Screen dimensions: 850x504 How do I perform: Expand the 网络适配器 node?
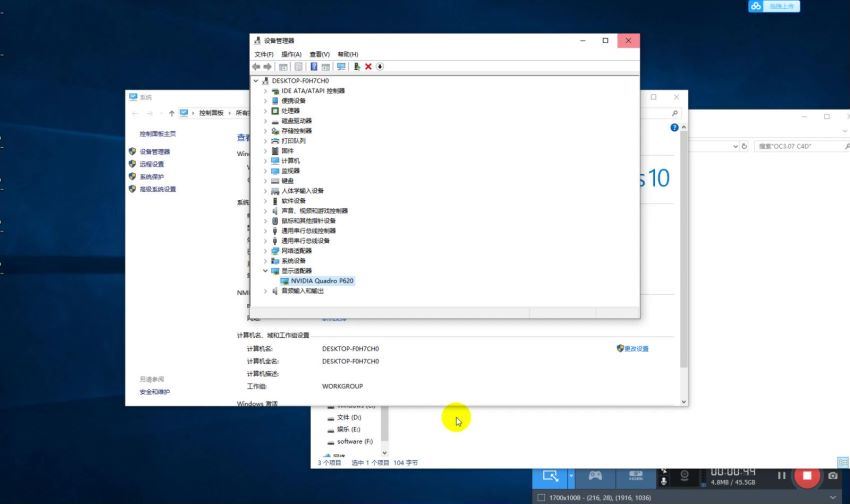266,251
